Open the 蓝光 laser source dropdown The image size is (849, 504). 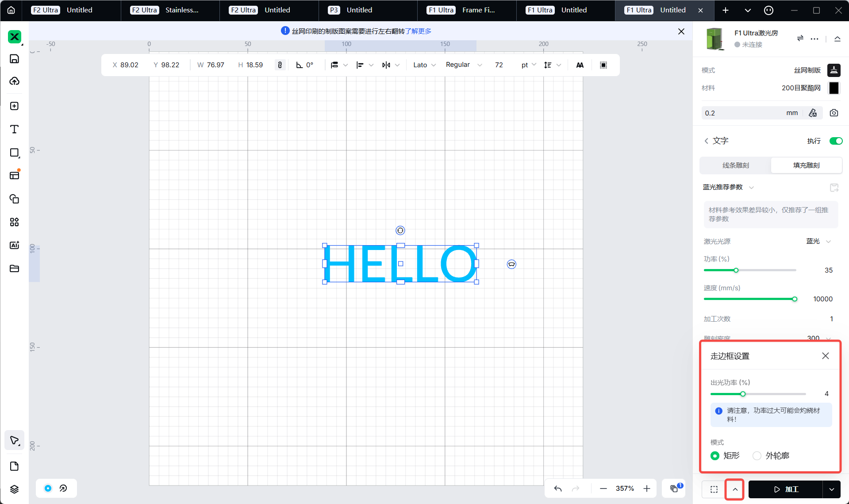[x=818, y=241]
